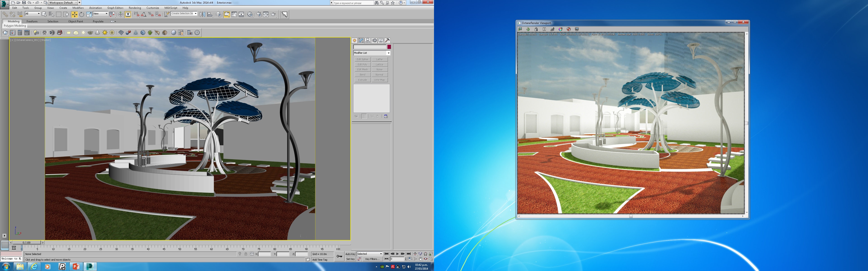Viewport: 868px width, 271px height.
Task: Open the Curve Editor icon
Action: (x=234, y=14)
